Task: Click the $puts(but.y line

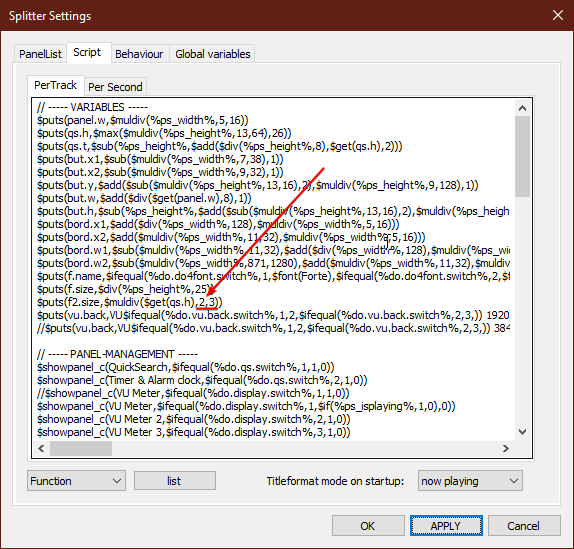Action: 258,185
